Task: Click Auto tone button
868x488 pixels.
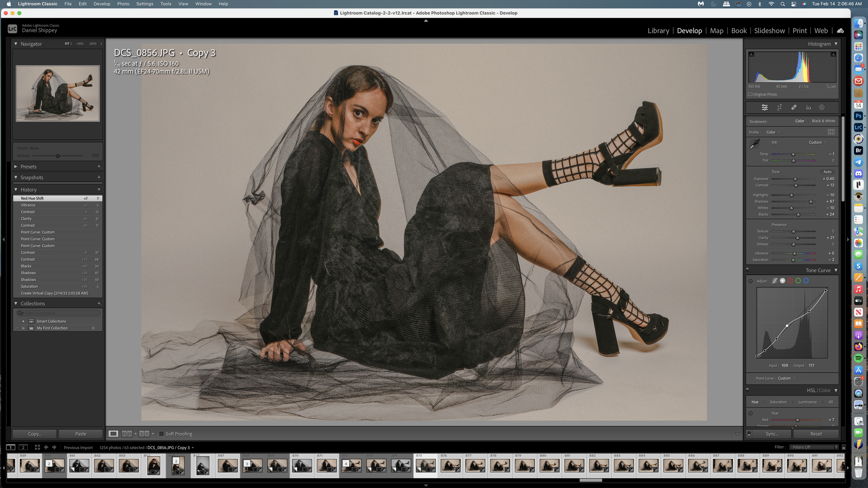Action: [827, 172]
